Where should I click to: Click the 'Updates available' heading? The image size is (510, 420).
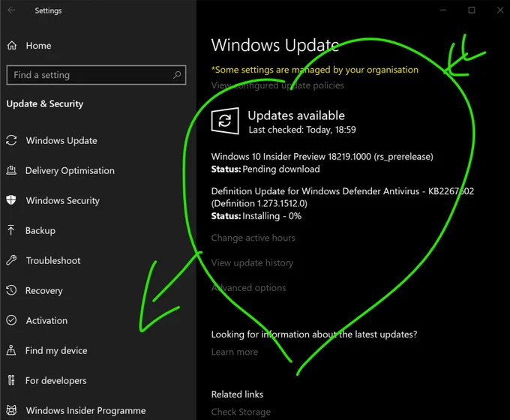coord(296,115)
